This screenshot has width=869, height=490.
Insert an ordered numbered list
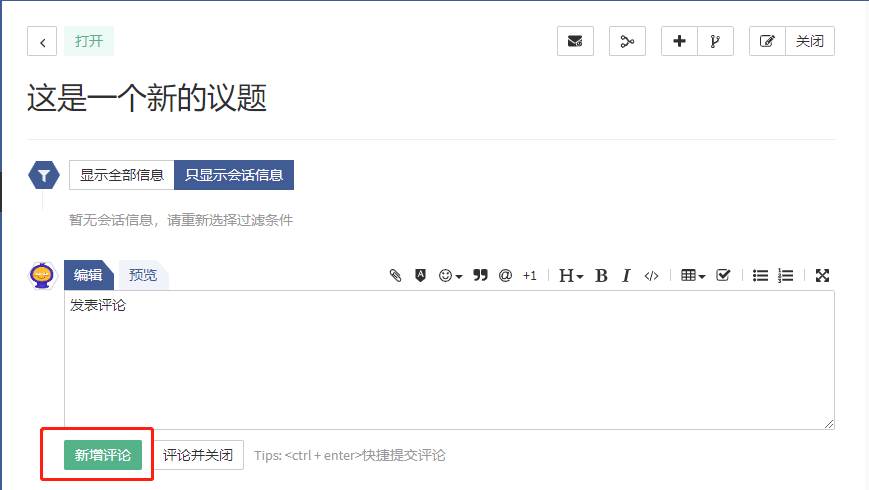pos(785,276)
